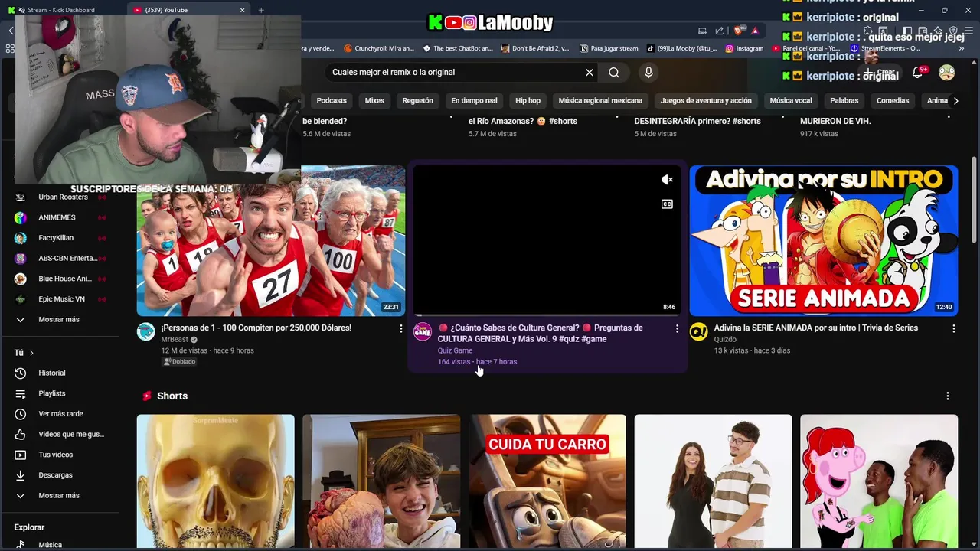Open the CUIDA TU CARRO short
The image size is (980, 551).
pos(547,481)
